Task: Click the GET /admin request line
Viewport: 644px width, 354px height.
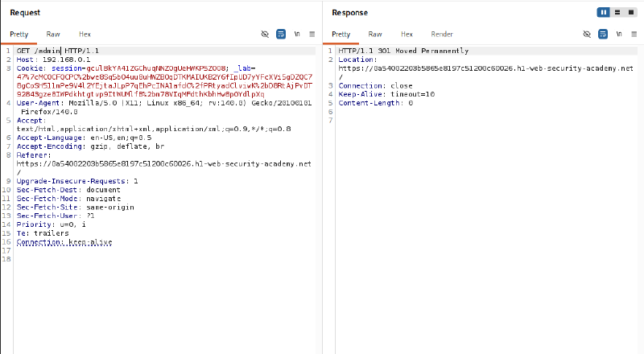Action: pos(57,51)
